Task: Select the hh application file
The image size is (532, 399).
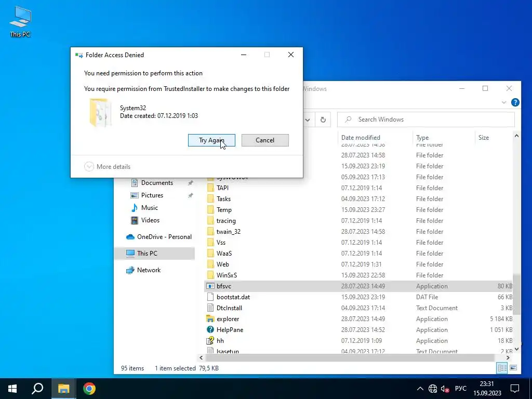Action: click(220, 341)
